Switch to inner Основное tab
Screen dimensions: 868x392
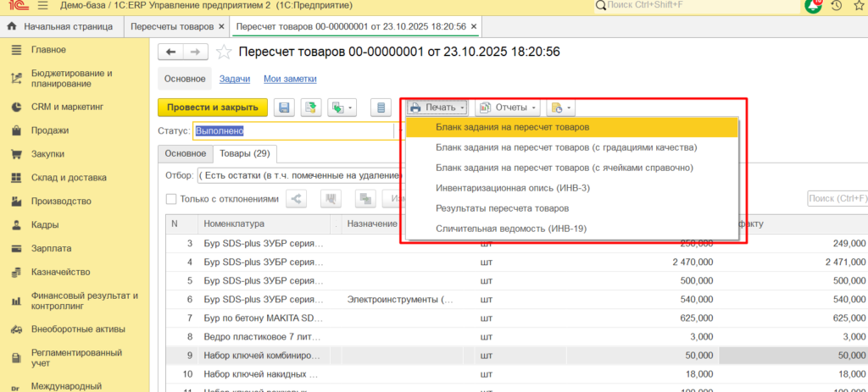[x=185, y=153]
